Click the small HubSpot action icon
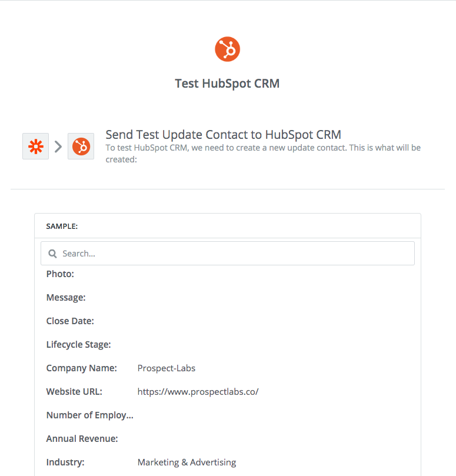The image size is (456, 476). click(x=81, y=147)
